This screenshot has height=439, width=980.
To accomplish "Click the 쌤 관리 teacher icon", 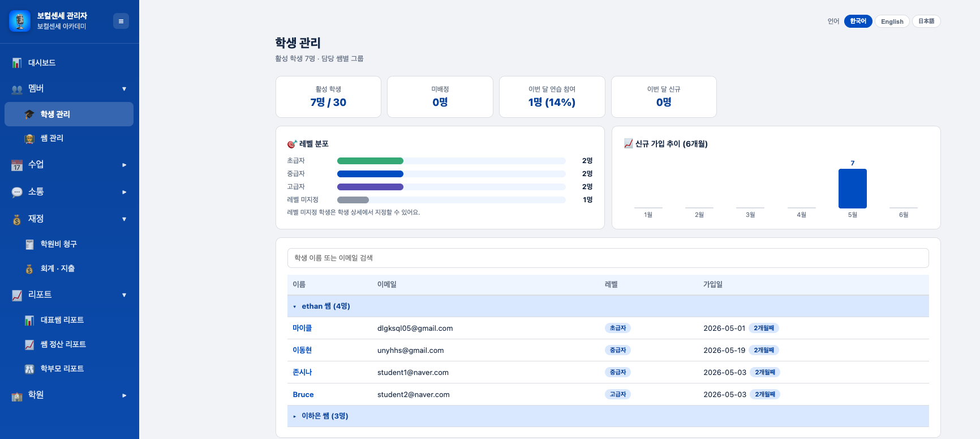I will (29, 138).
